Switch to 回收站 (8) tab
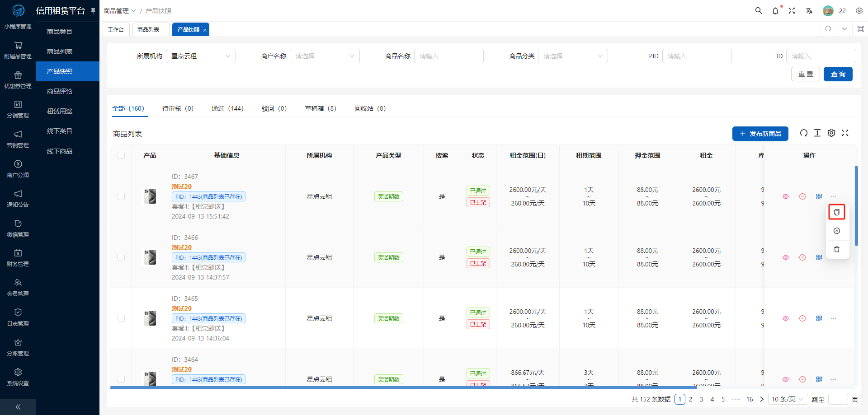Viewport: 868px width, 415px height. [x=370, y=108]
